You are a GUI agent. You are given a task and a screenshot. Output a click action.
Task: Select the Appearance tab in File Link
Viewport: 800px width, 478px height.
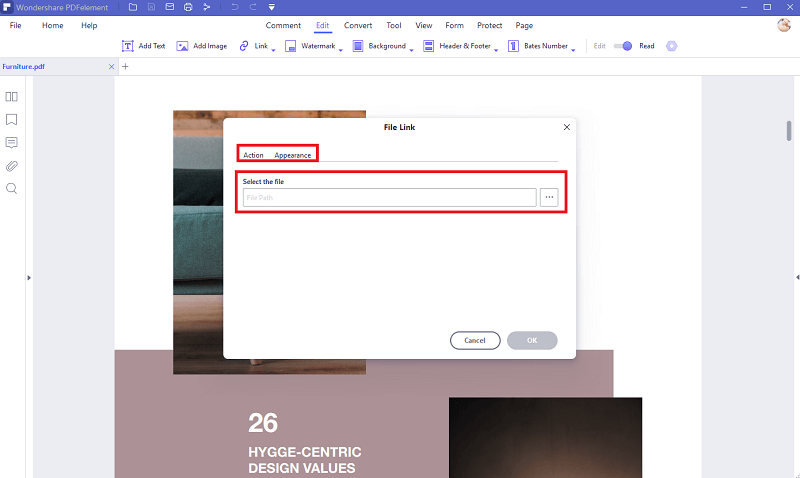(x=292, y=155)
